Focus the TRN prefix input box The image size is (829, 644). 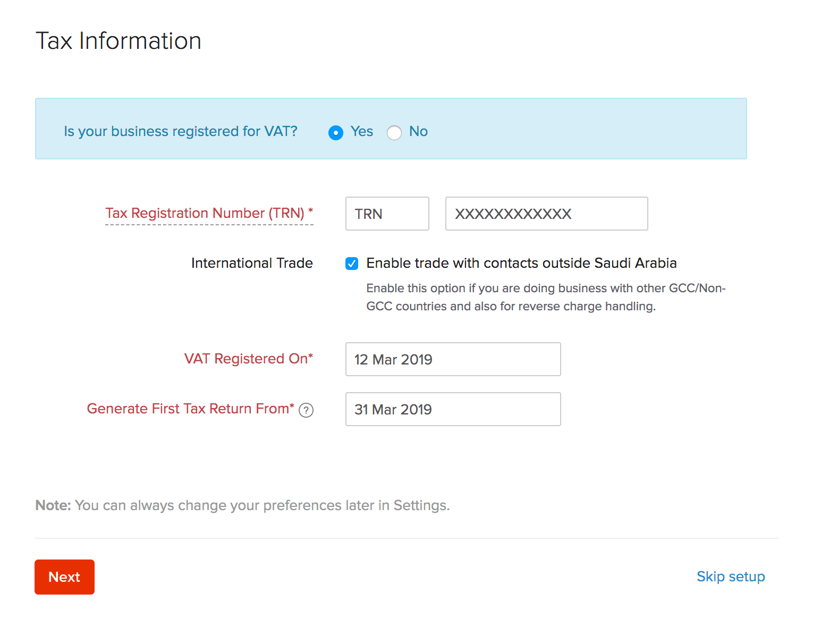click(387, 214)
